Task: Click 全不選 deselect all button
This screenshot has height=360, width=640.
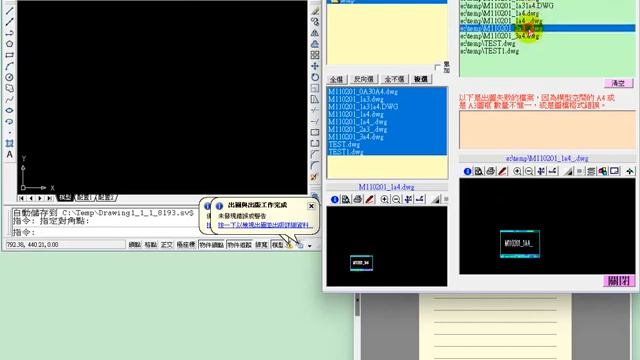Action: (x=394, y=79)
